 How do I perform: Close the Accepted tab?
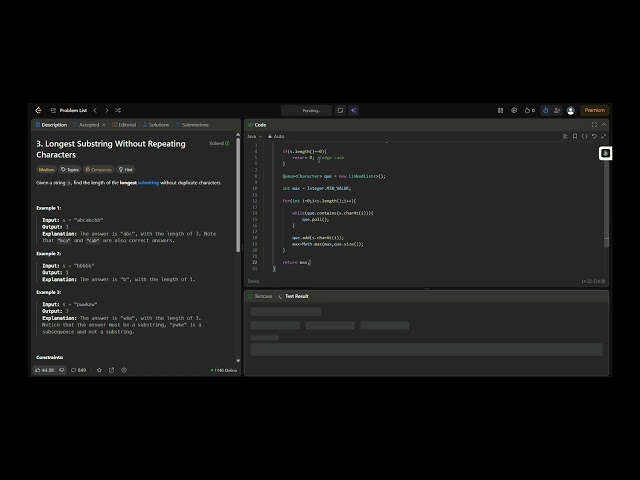click(104, 125)
